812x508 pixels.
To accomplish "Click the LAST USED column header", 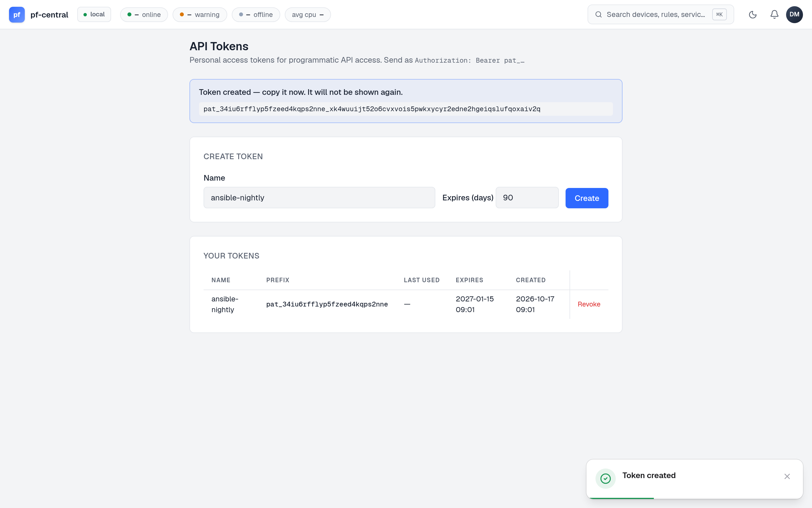I will click(422, 280).
